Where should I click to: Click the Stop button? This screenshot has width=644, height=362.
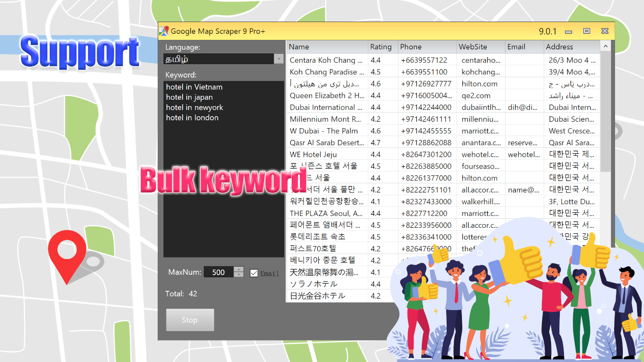coord(190,320)
